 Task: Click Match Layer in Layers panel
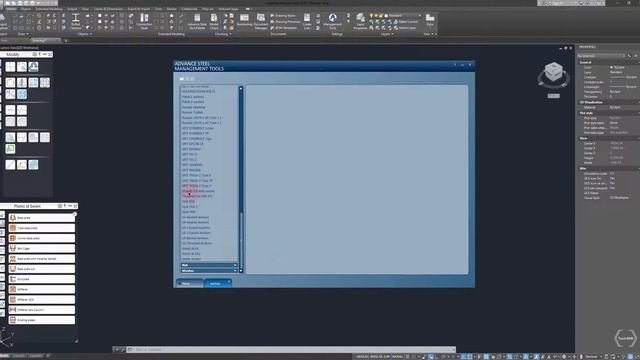pos(405,28)
